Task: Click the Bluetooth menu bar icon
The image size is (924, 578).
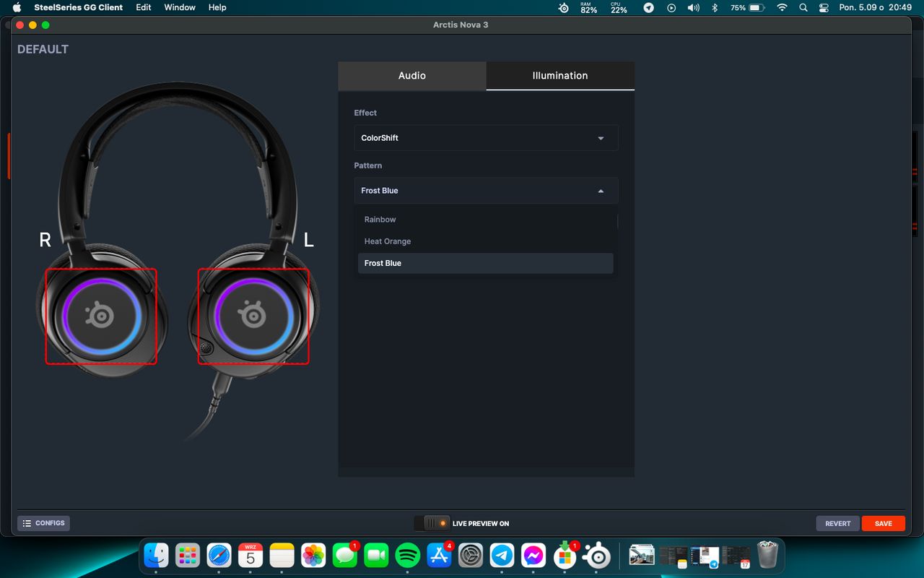Action: coord(715,7)
